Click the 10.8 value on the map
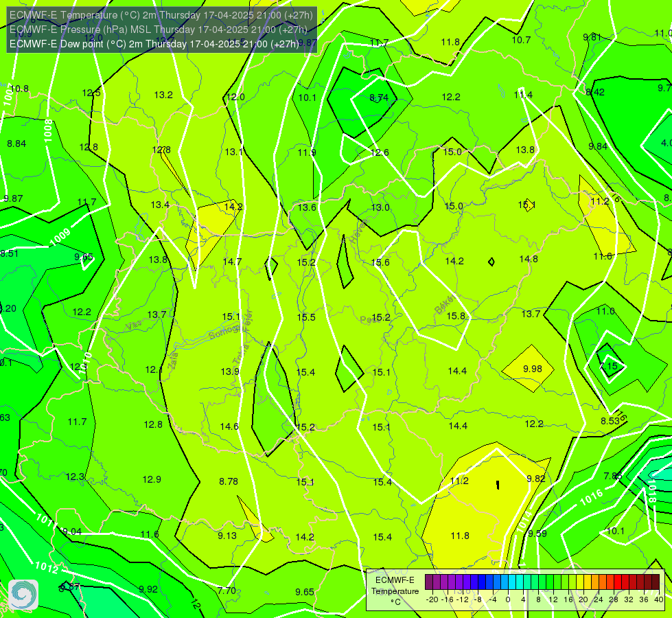Viewport: 672px width, 618px height. coord(19,89)
